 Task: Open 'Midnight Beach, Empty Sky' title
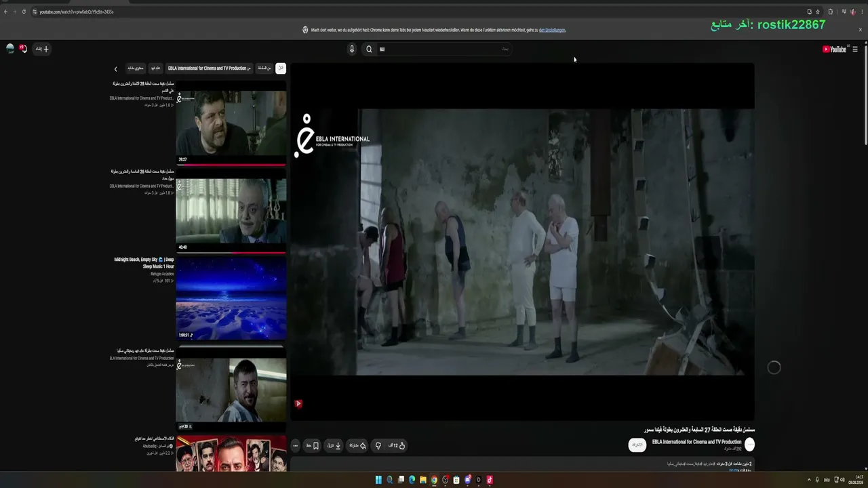click(144, 263)
